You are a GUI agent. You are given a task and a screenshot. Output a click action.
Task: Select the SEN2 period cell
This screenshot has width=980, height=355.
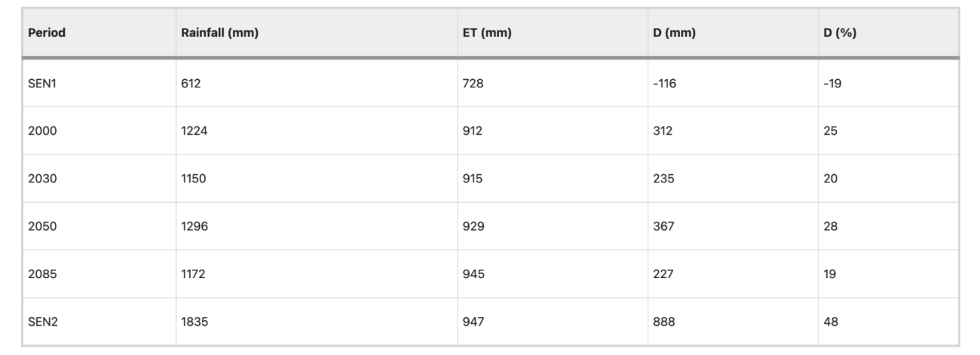coord(43,322)
